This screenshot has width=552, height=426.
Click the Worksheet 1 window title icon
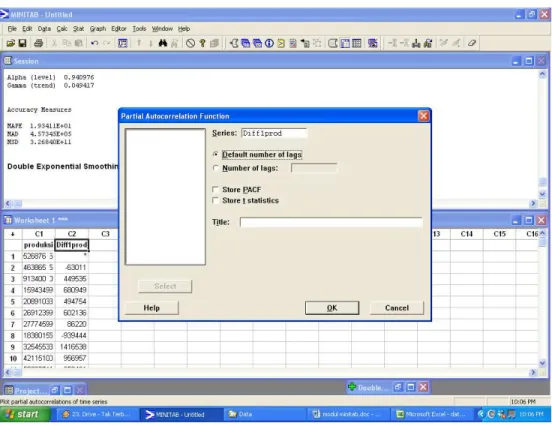click(8, 220)
